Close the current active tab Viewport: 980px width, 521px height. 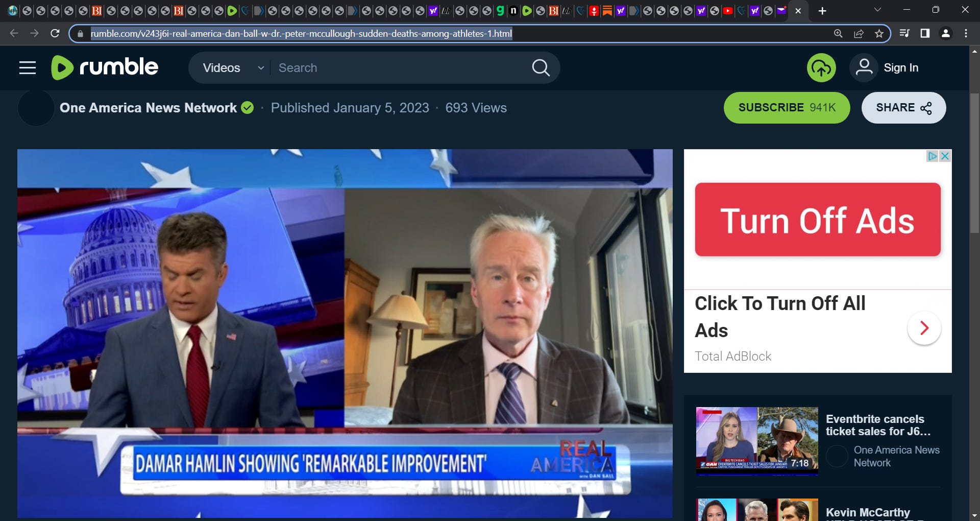coord(798,11)
